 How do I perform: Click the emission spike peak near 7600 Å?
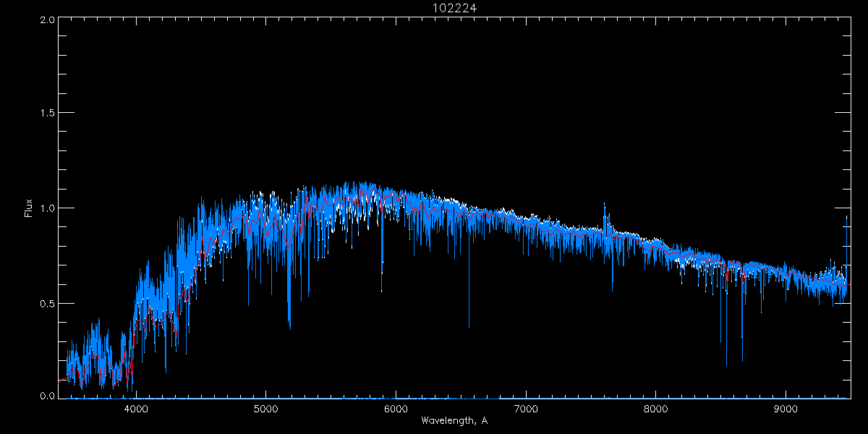click(x=605, y=206)
